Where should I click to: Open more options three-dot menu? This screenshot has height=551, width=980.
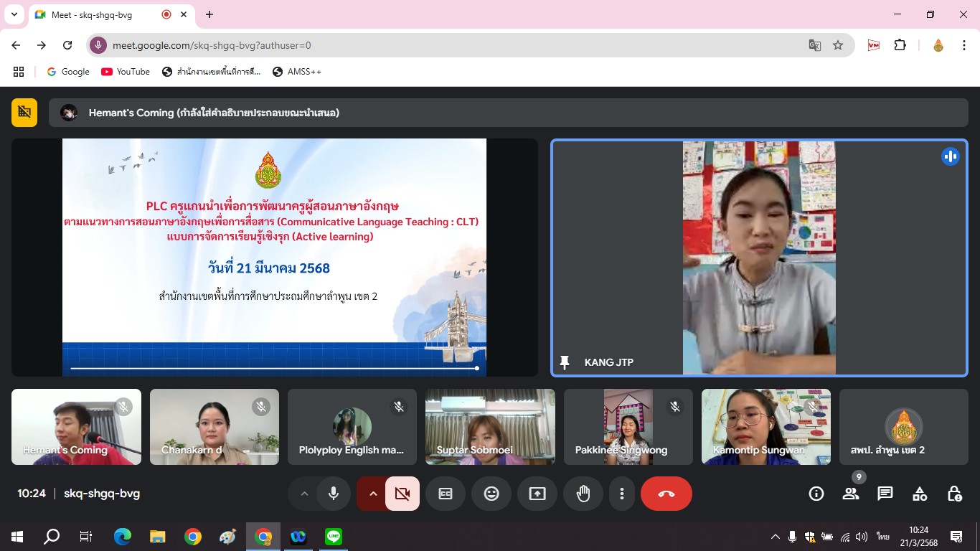pos(622,494)
